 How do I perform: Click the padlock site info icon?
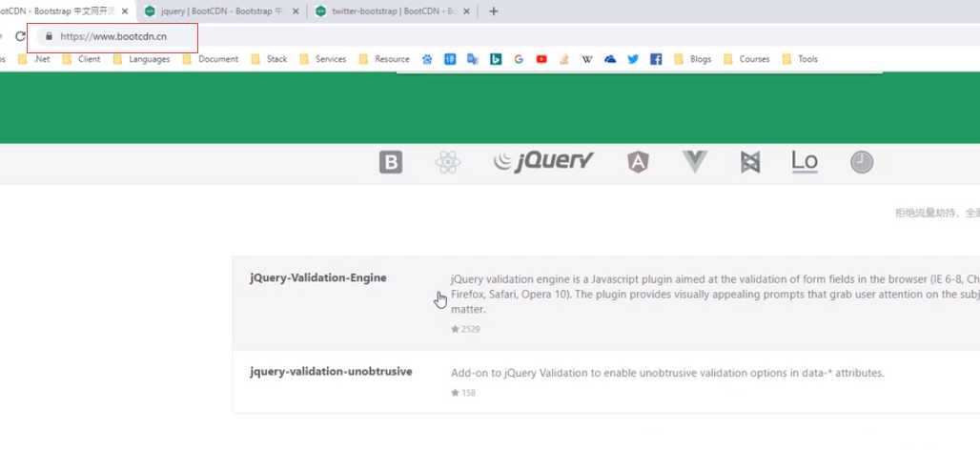tap(49, 36)
